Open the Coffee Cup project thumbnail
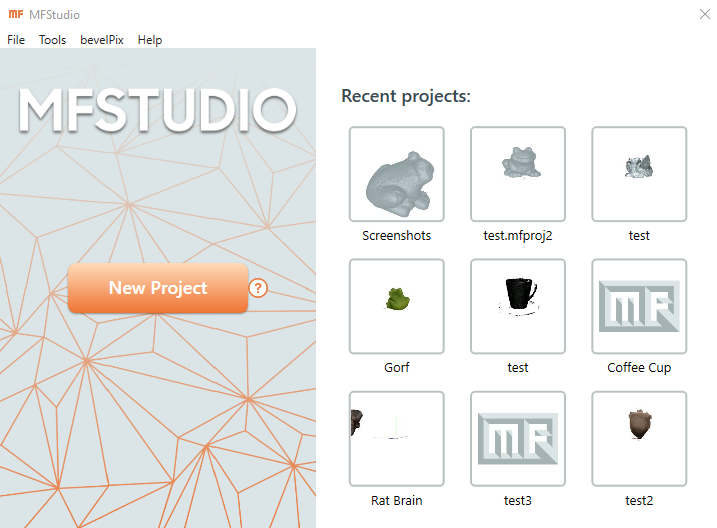This screenshot has height=528, width=717. (639, 306)
